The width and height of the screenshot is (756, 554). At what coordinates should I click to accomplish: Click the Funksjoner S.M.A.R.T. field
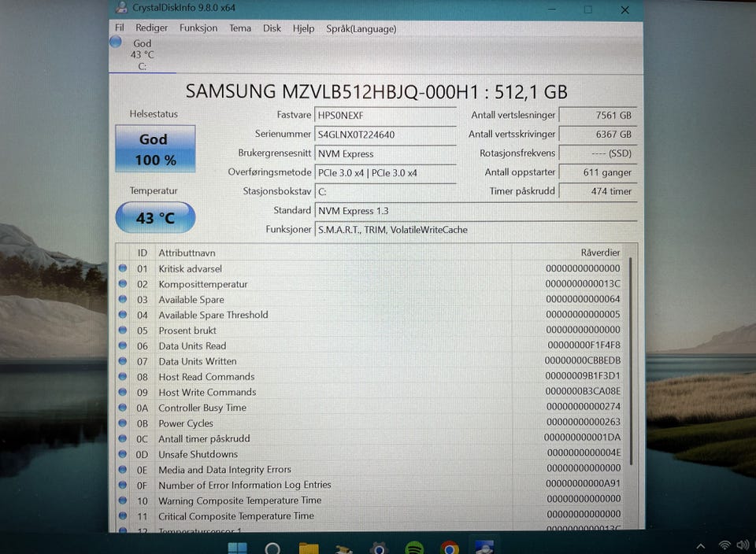[x=476, y=230]
